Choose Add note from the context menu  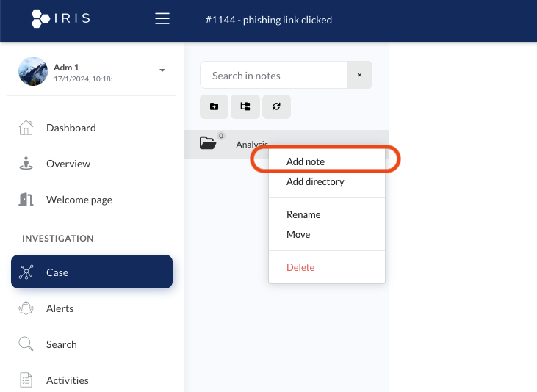(306, 161)
